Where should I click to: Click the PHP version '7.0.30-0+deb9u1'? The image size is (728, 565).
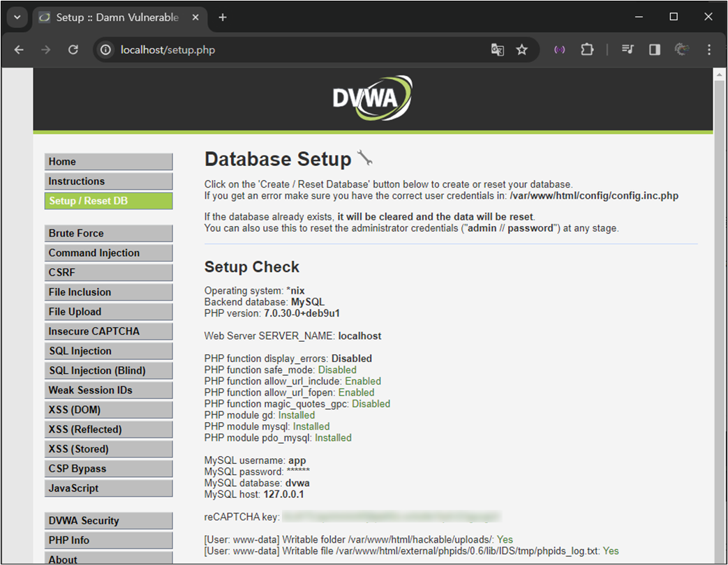pyautogui.click(x=302, y=314)
